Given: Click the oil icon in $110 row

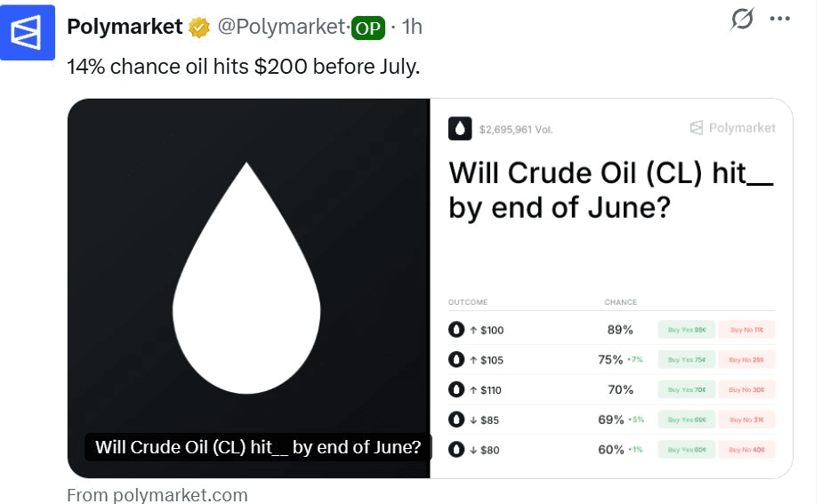Looking at the screenshot, I should point(456,389).
